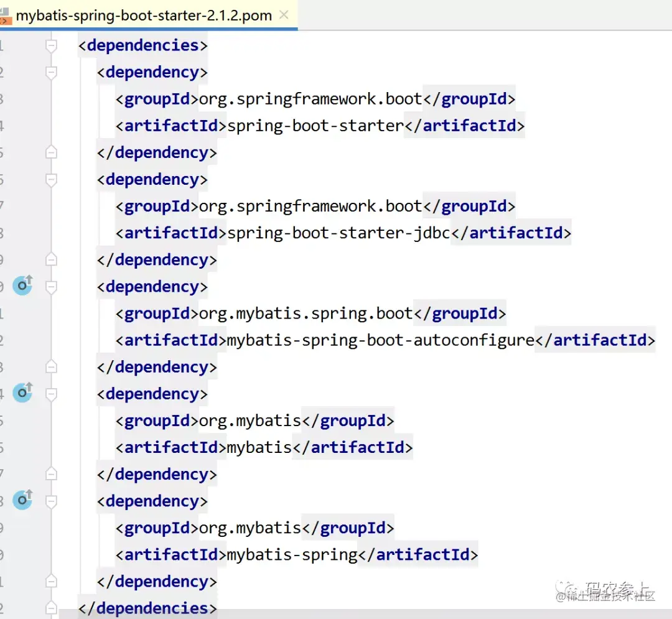This screenshot has height=619, width=672.
Task: Collapse the opening <dependencies> fold marker
Action: click(x=51, y=45)
